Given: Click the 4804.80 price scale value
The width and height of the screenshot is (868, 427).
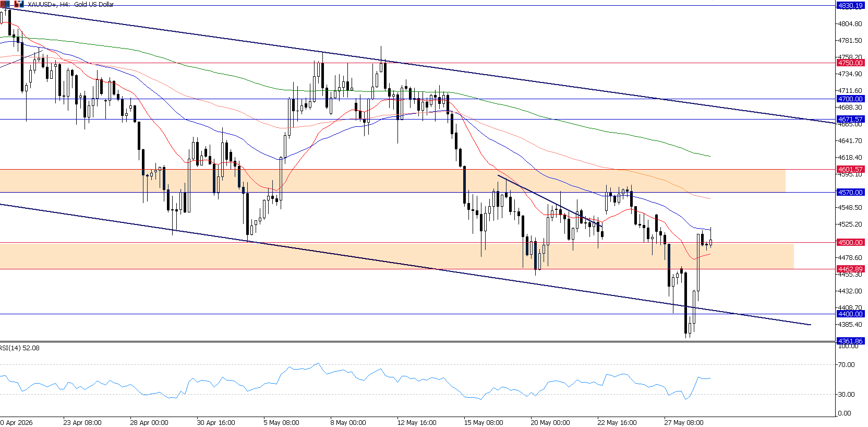Looking at the screenshot, I should tap(850, 24).
